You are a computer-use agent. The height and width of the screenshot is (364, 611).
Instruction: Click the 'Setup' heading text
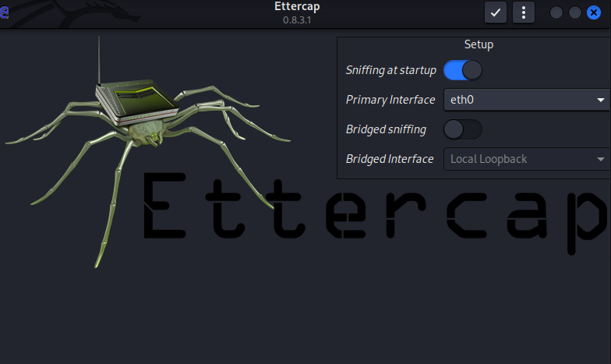click(x=479, y=44)
